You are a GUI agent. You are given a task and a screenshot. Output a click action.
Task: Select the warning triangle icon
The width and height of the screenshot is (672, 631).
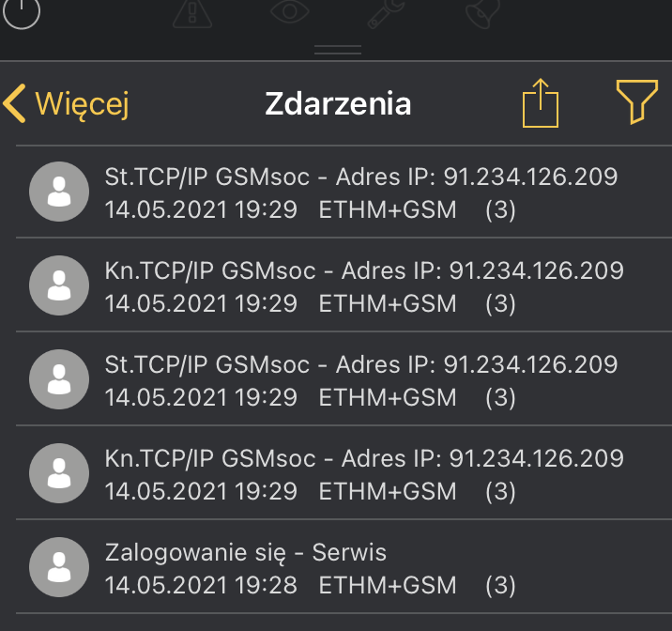(x=192, y=14)
